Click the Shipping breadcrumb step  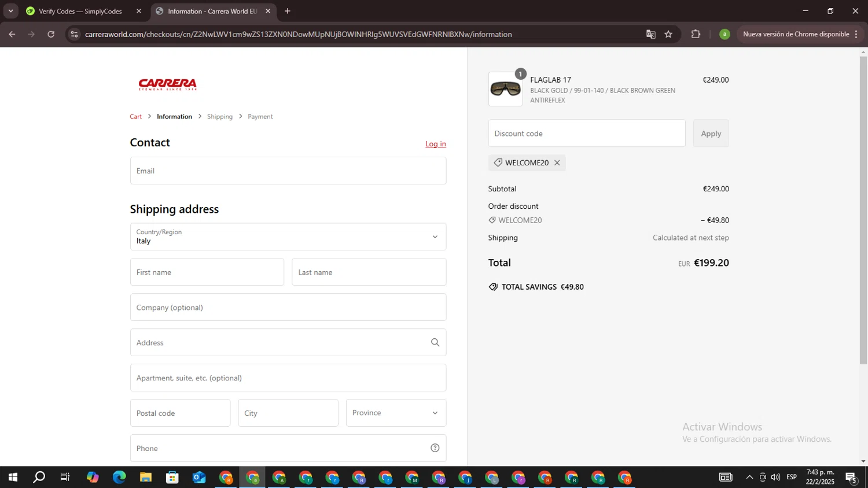(220, 117)
